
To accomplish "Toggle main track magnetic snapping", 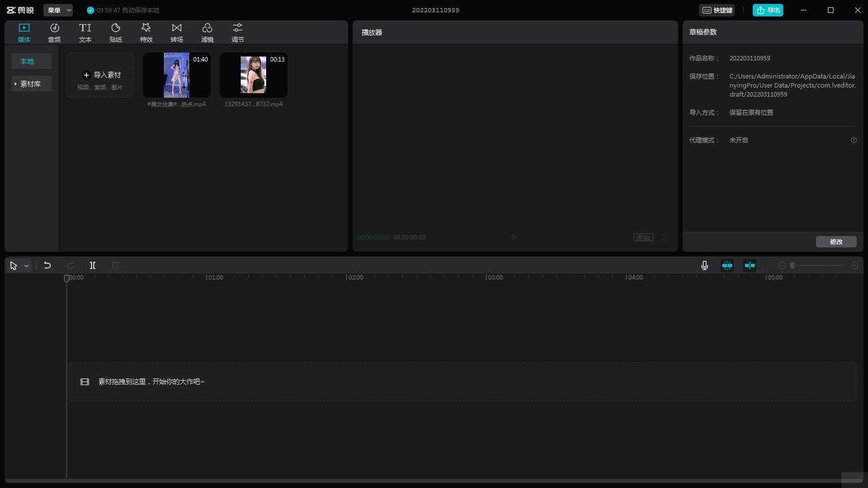I will [727, 265].
